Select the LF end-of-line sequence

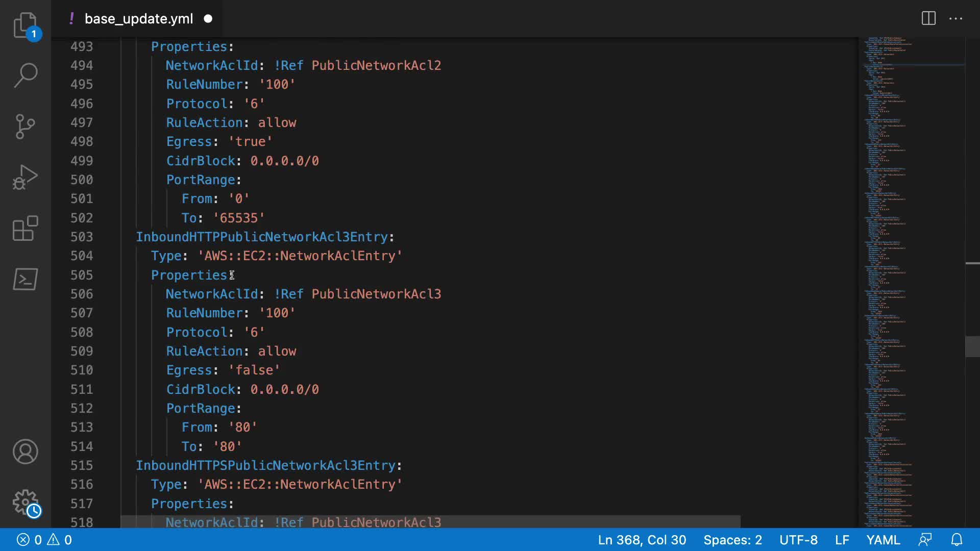[x=842, y=540]
